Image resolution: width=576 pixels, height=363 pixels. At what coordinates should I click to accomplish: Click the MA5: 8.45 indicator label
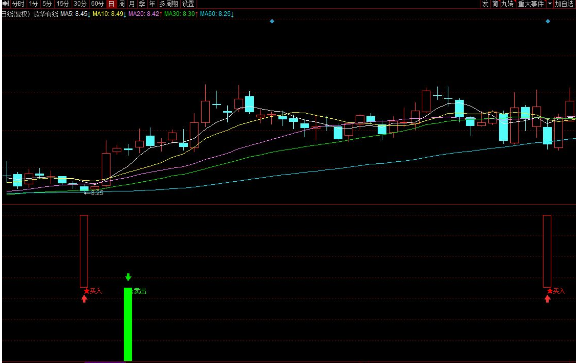coord(74,14)
